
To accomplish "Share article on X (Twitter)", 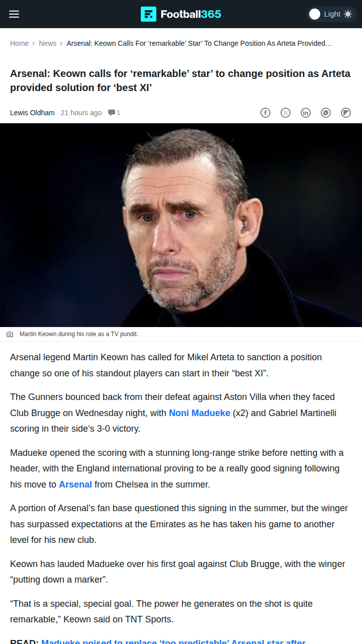I will (286, 113).
